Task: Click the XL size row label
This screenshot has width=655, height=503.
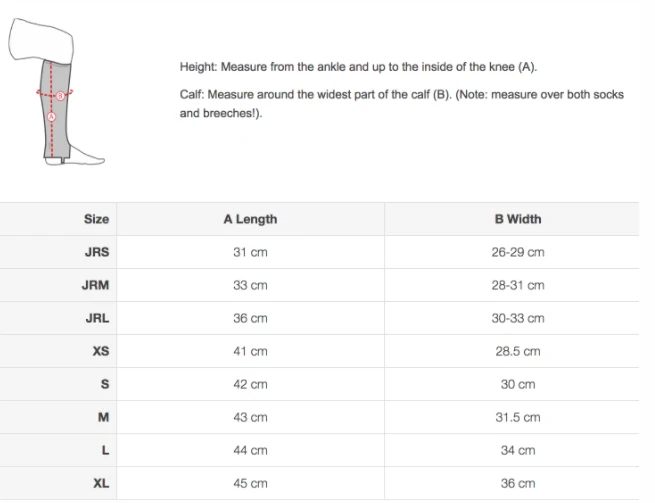Action: point(101,483)
